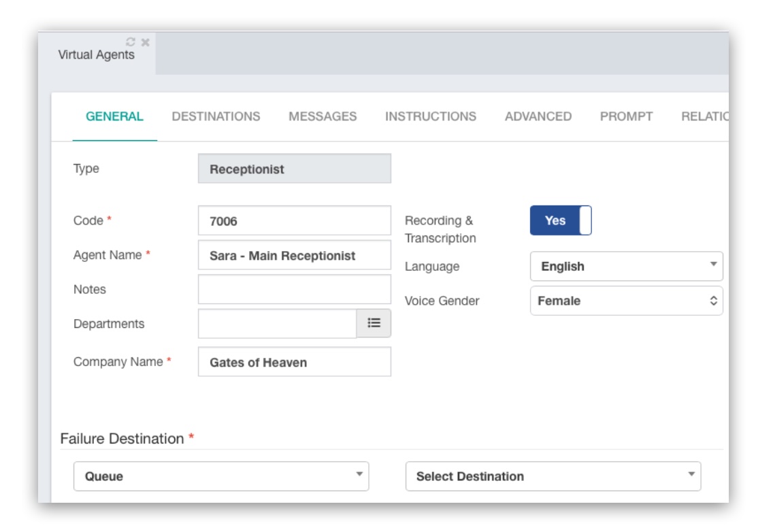
Task: Click the refresh icon on Virtual Agents tab
Action: pyautogui.click(x=130, y=42)
